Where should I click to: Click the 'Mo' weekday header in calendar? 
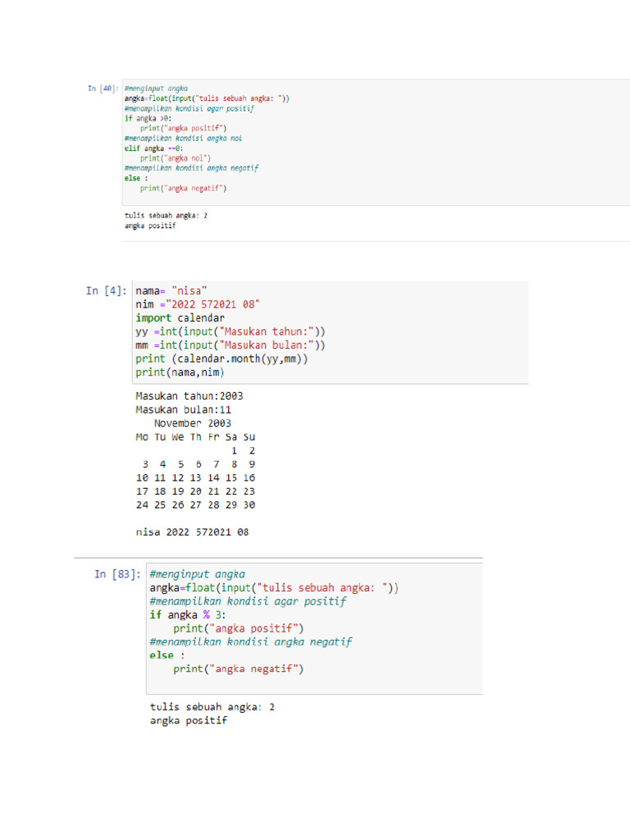(x=142, y=437)
